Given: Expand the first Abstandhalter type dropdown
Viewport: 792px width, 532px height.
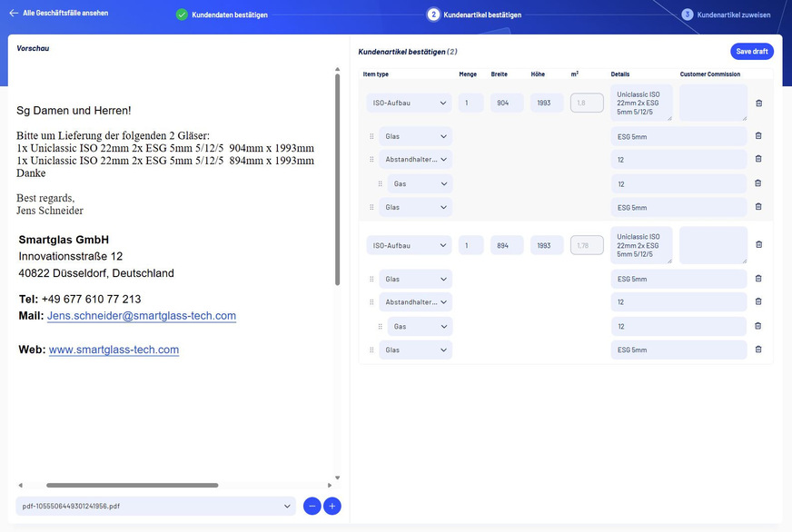Looking at the screenshot, I should pos(415,160).
